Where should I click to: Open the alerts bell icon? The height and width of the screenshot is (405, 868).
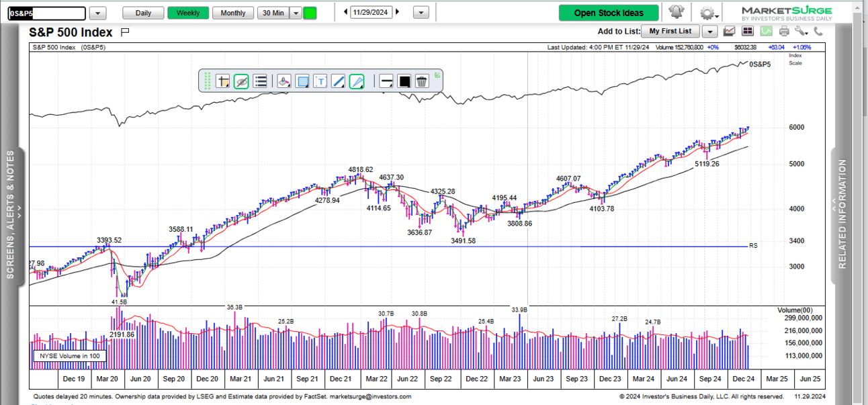[x=676, y=12]
